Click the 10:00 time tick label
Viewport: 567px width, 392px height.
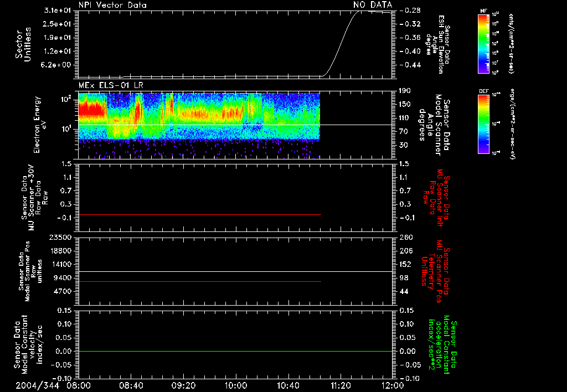click(236, 385)
